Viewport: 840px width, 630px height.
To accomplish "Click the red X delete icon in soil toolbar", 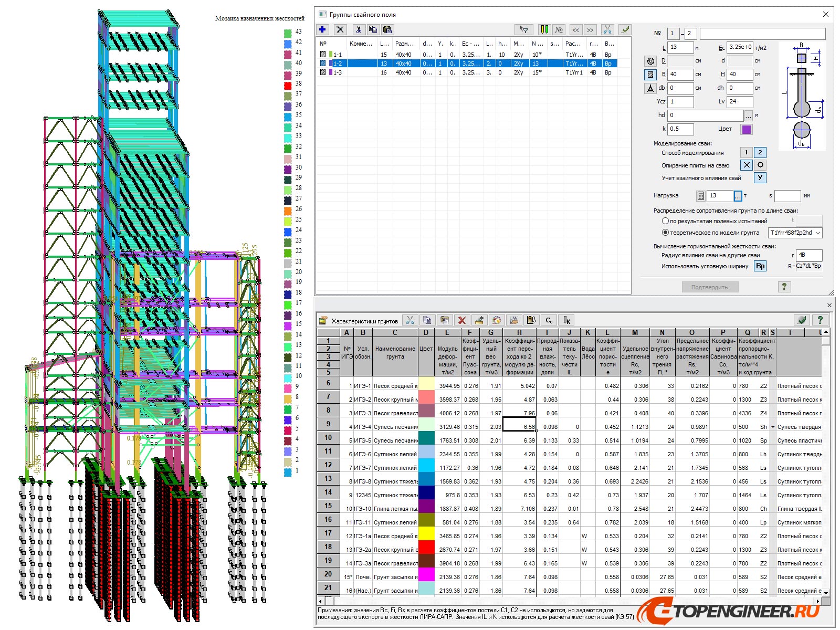I will tap(461, 320).
